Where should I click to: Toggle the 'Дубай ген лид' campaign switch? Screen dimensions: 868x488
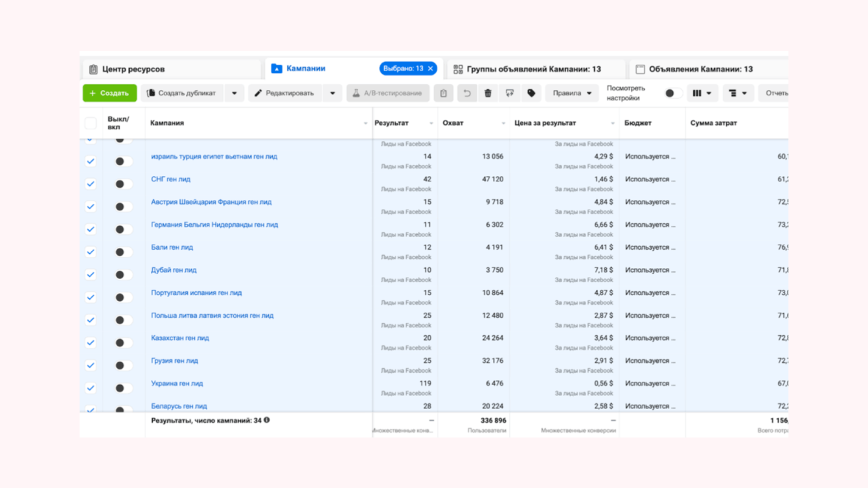122,274
